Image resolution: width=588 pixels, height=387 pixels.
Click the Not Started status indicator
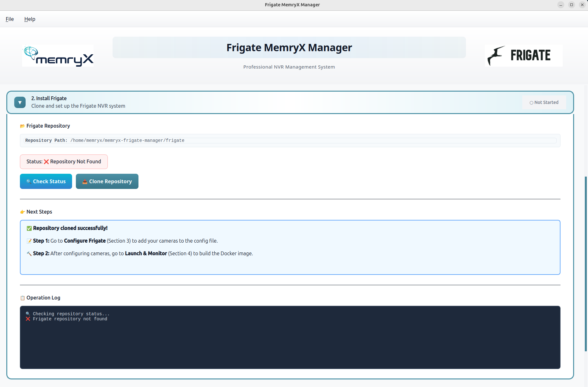click(x=544, y=102)
